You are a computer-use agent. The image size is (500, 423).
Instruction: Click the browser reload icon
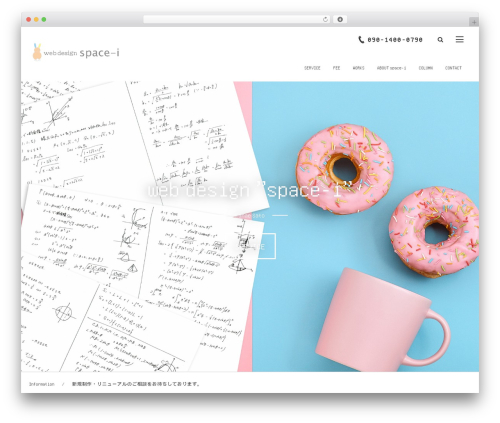tap(325, 20)
